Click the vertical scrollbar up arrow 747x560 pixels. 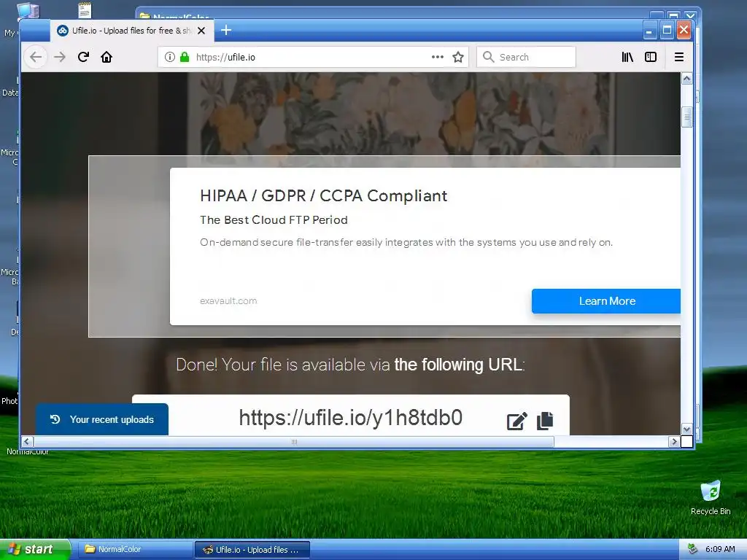tap(686, 79)
